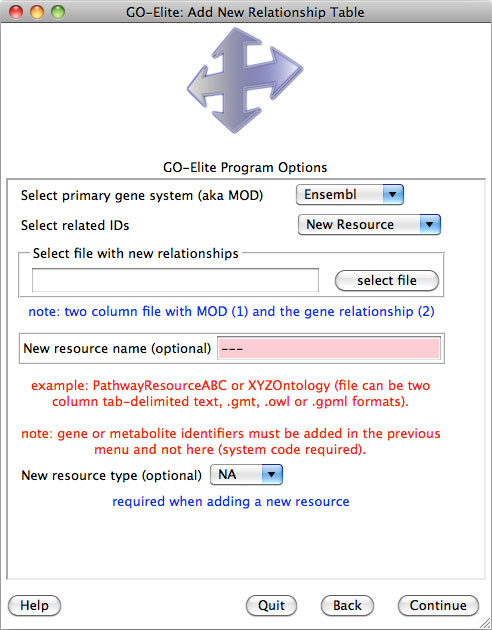The width and height of the screenshot is (492, 630).
Task: Focus the pink New resource name field
Action: click(x=329, y=348)
